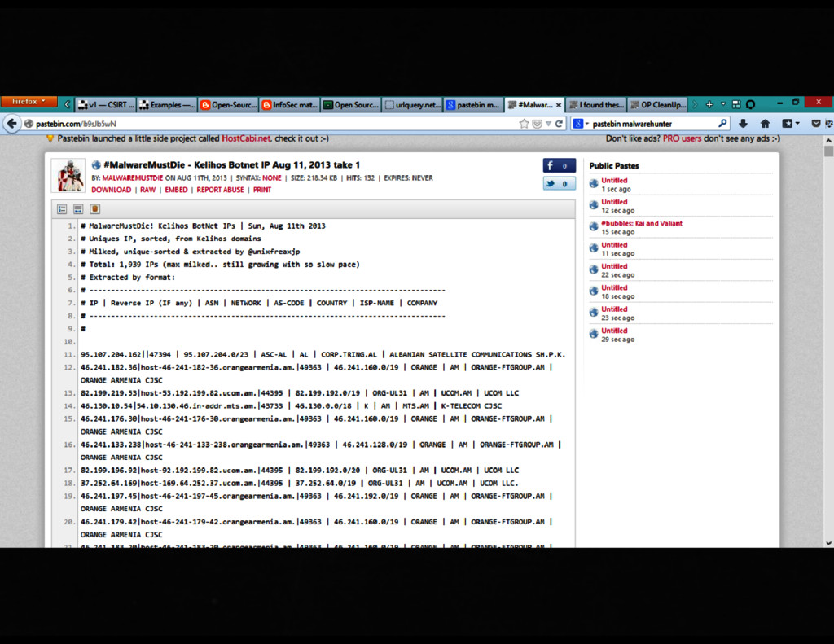Open the downloads arrow icon in toolbar
The height and width of the screenshot is (644, 834).
click(x=743, y=124)
